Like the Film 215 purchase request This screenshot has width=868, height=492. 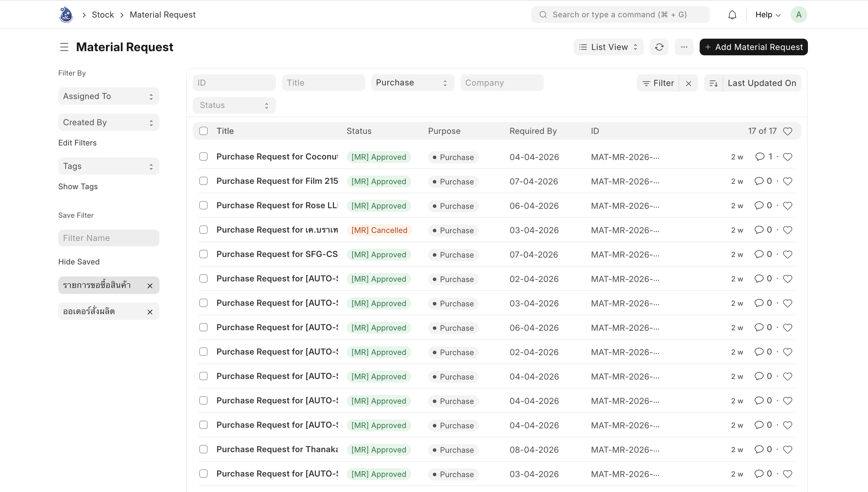pyautogui.click(x=788, y=181)
